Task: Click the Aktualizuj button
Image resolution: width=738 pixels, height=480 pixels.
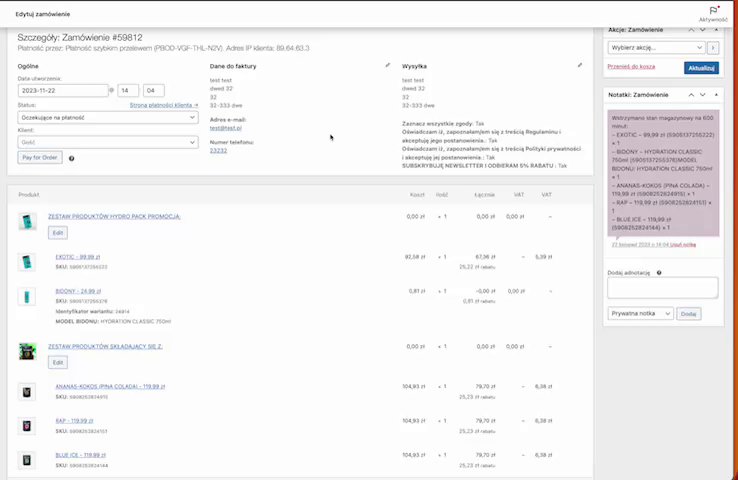Action: point(701,68)
